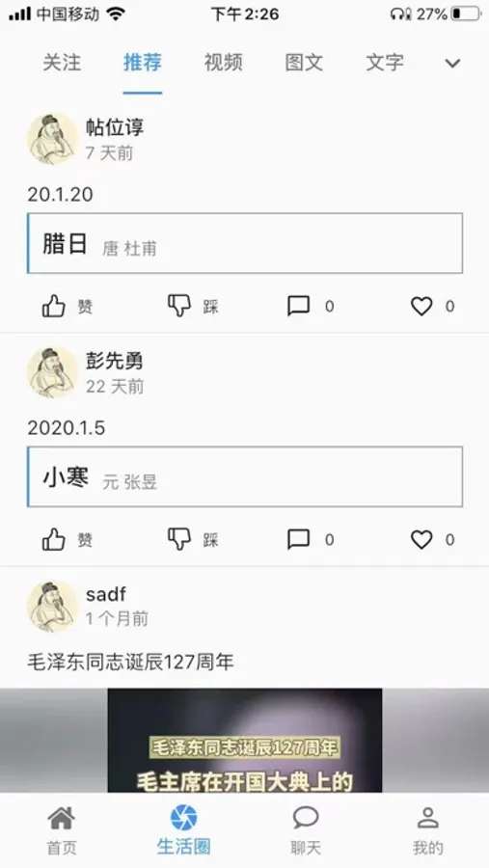Screen dimensions: 489x868
Task: Select the 文字 tab
Action: [x=385, y=62]
